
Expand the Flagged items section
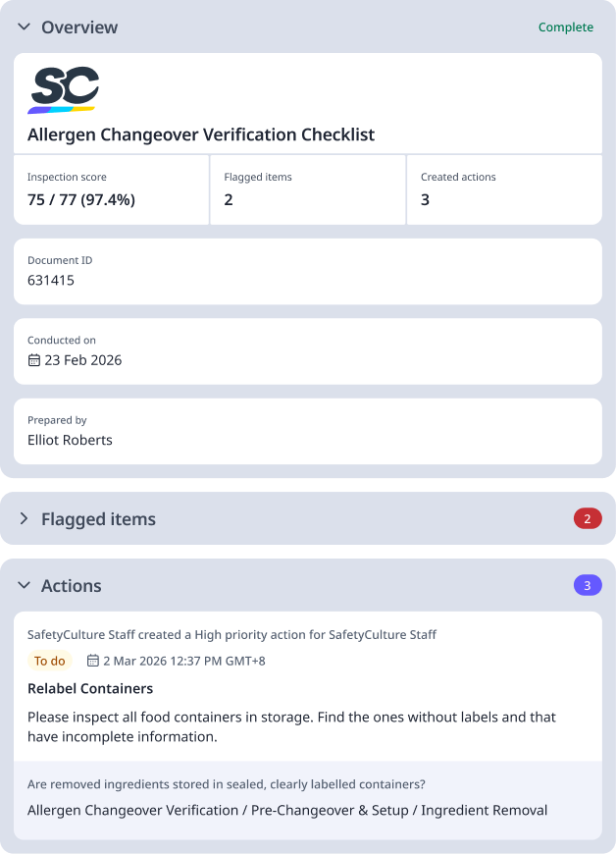25,519
